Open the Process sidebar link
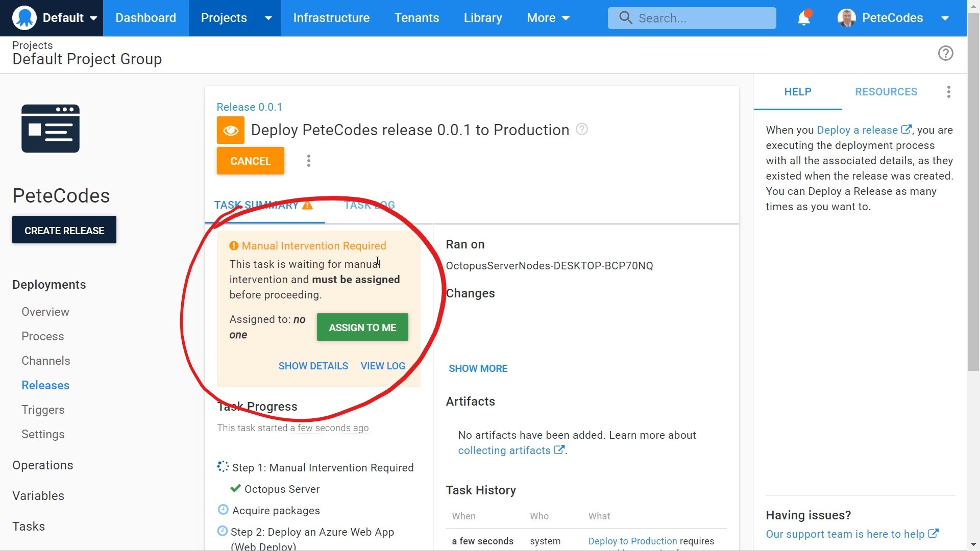The width and height of the screenshot is (980, 551). [x=43, y=336]
